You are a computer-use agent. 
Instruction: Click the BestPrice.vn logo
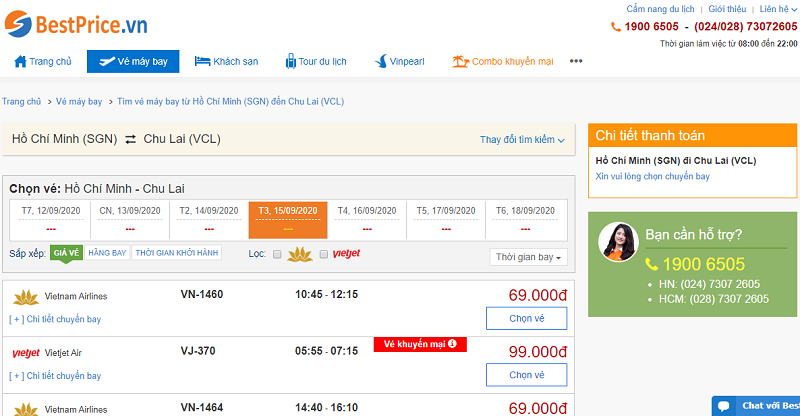pos(76,24)
